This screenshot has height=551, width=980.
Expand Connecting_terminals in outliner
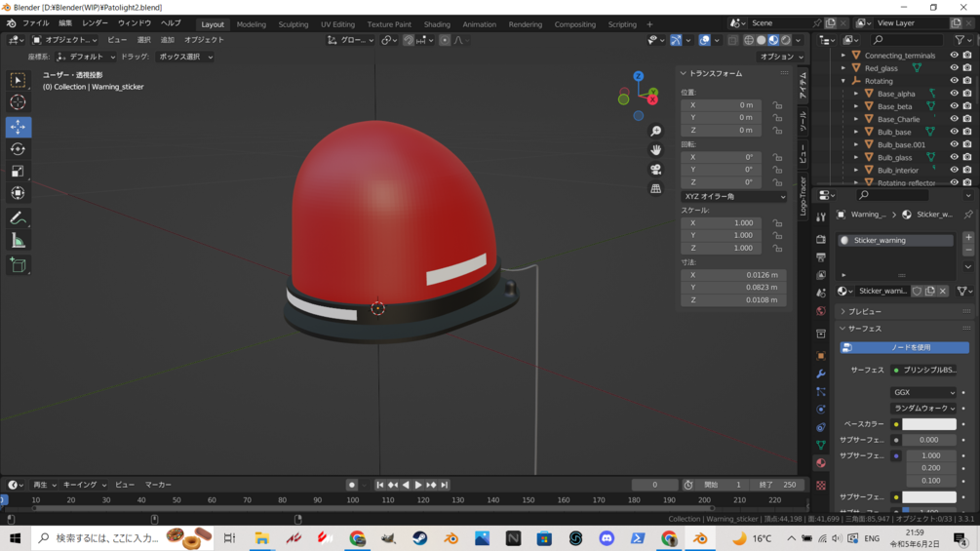tap(843, 55)
